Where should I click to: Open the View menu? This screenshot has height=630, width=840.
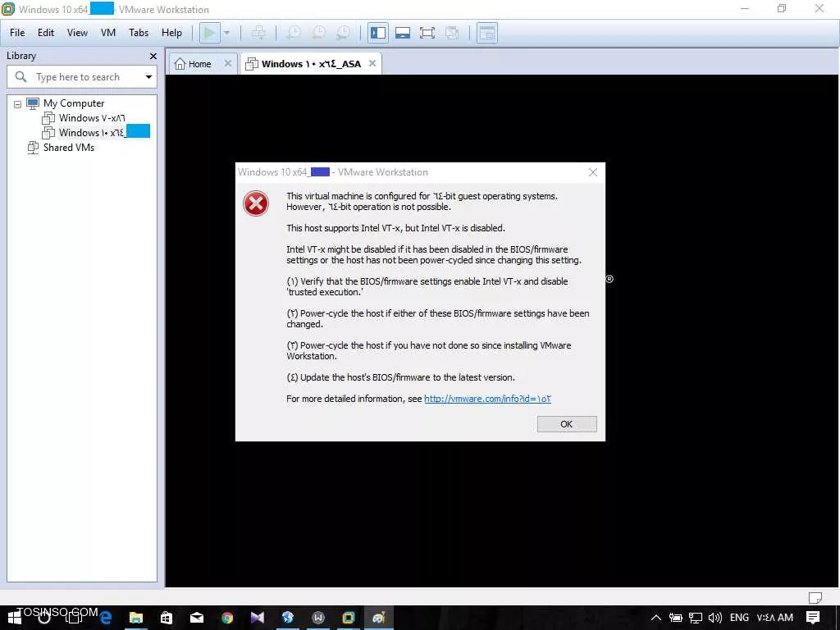coord(77,33)
